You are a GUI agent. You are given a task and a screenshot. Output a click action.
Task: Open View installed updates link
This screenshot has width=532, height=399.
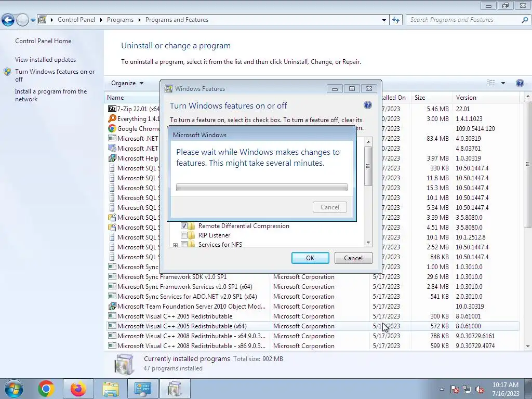[46, 60]
